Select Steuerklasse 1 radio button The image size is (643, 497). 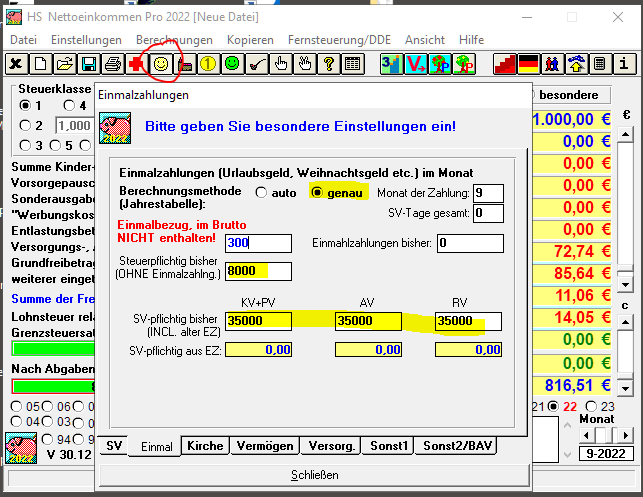pos(25,106)
